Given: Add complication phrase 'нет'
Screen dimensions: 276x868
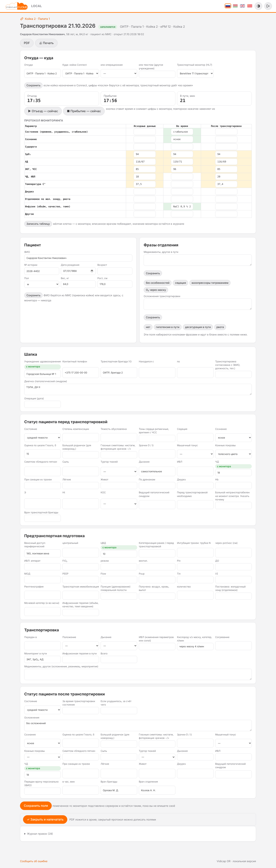Looking at the screenshot, I should pyautogui.click(x=148, y=327).
